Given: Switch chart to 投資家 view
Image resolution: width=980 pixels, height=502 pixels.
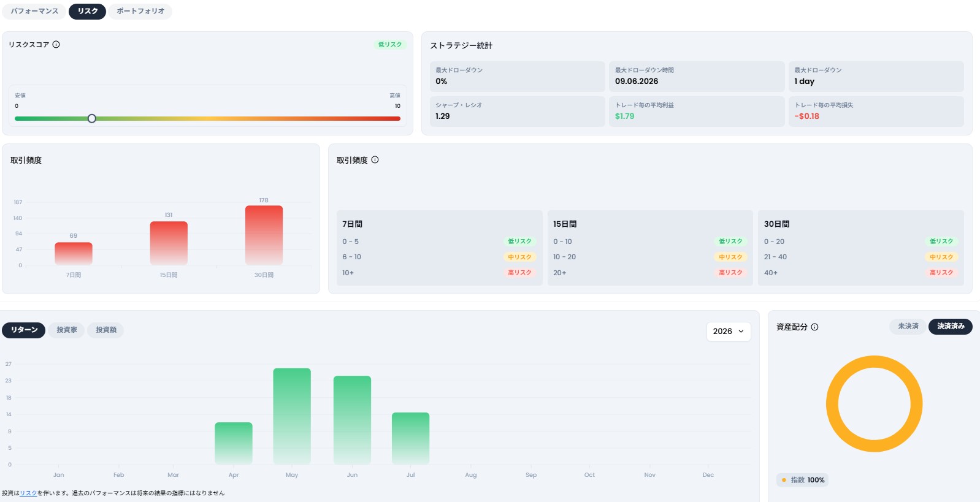Looking at the screenshot, I should click(x=67, y=330).
